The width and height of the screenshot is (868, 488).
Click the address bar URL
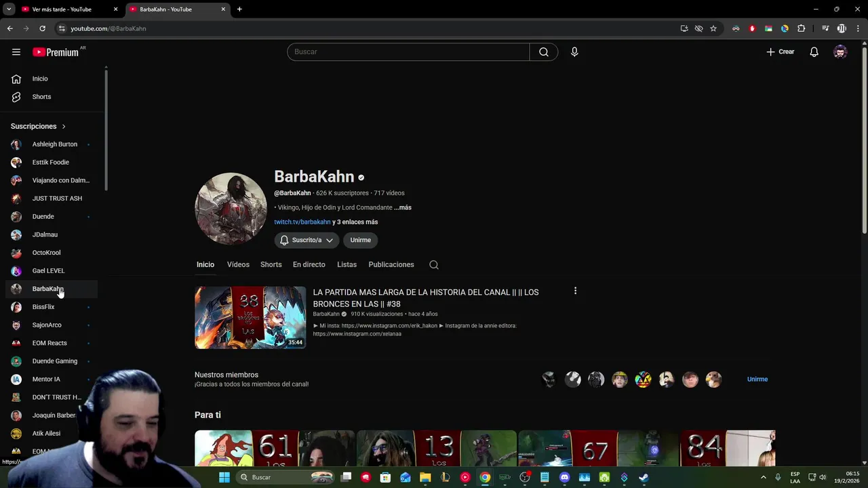pos(108,28)
